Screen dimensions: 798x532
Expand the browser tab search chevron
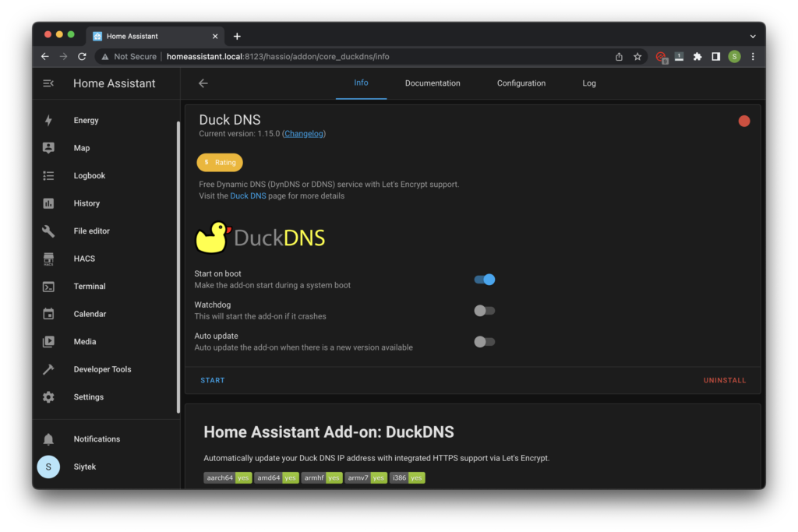(x=753, y=37)
